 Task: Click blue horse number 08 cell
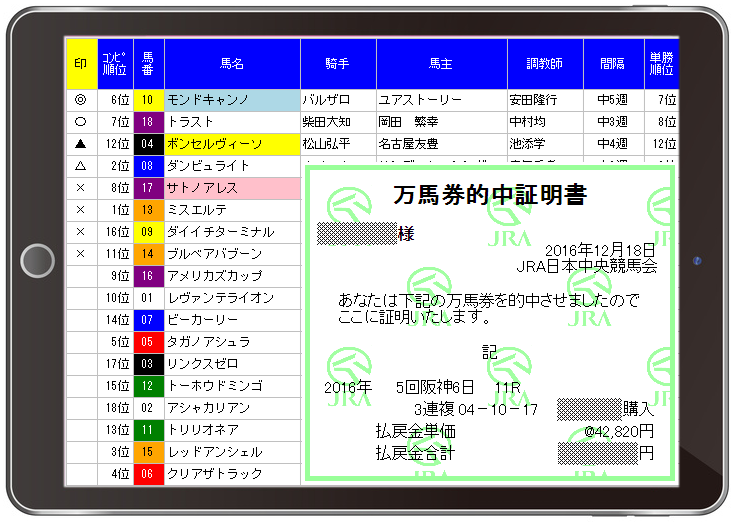[x=149, y=166]
